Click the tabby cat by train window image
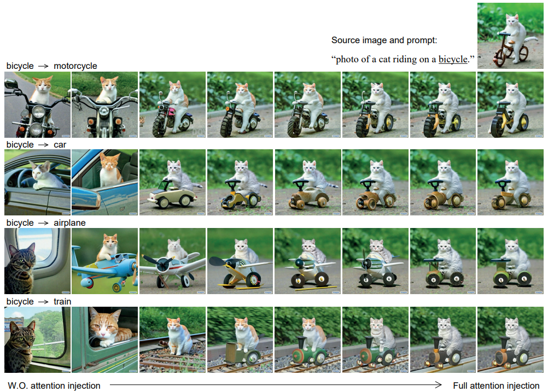Screen dimensions: 548x392 click(37, 340)
